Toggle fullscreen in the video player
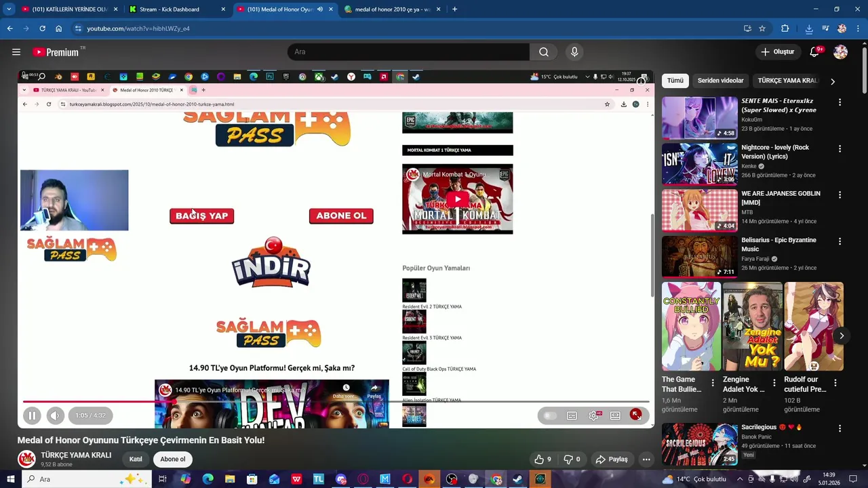Image resolution: width=868 pixels, height=488 pixels. 636,415
